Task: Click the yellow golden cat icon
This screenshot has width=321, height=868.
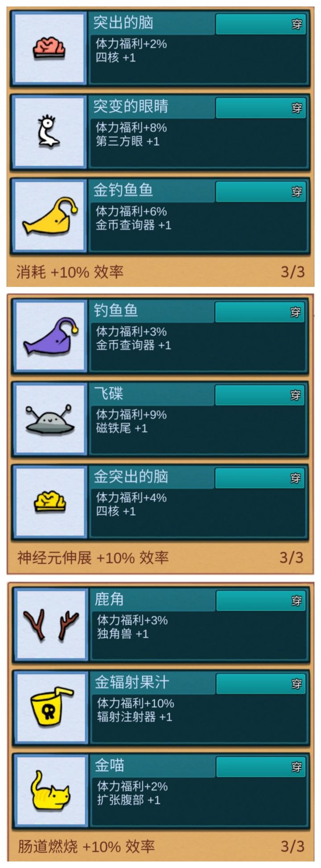Action: click(50, 791)
